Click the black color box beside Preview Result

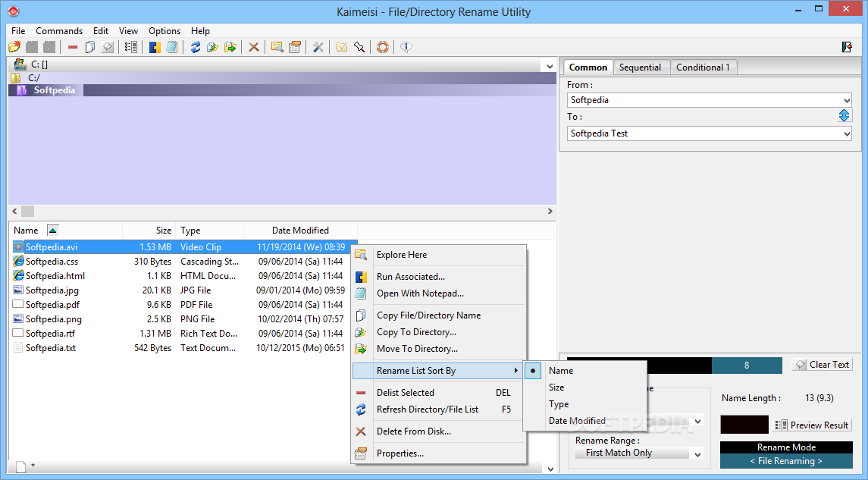point(744,425)
